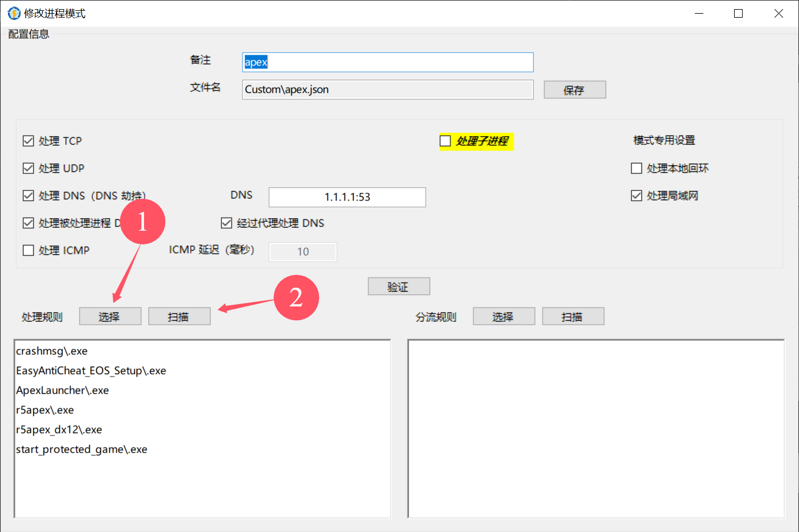The image size is (799, 532).
Task: Maximize the 修改进程模式 window
Action: [738, 13]
